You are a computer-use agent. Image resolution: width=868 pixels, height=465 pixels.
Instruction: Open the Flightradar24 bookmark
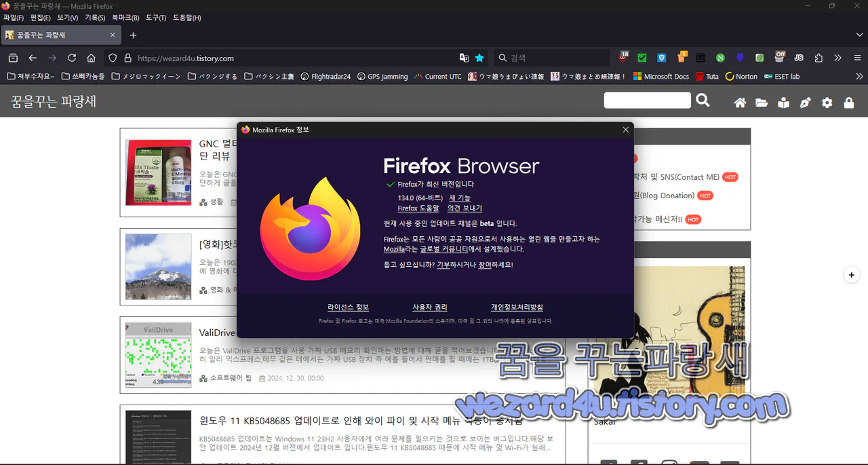(325, 77)
